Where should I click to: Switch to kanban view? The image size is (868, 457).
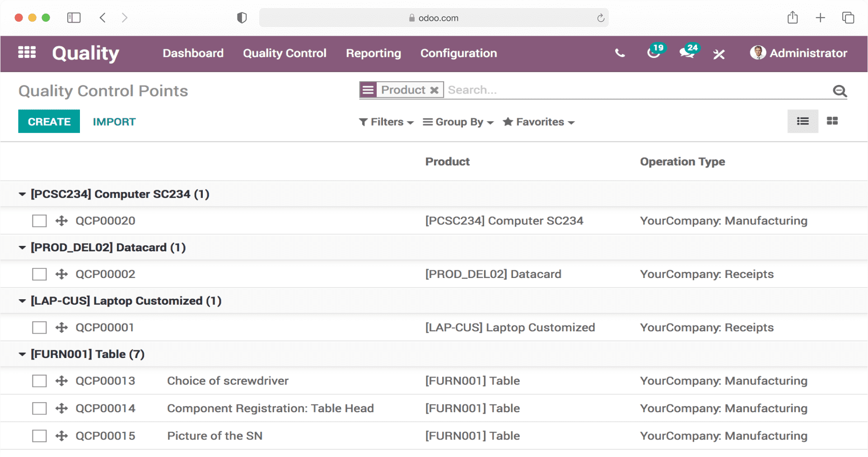coord(832,121)
